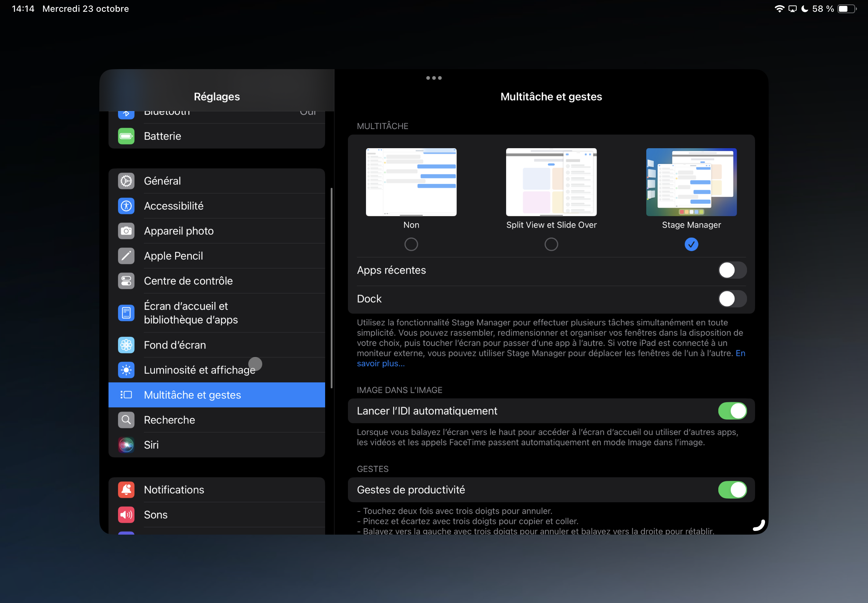Open the Appareil photo camera icon

point(126,231)
